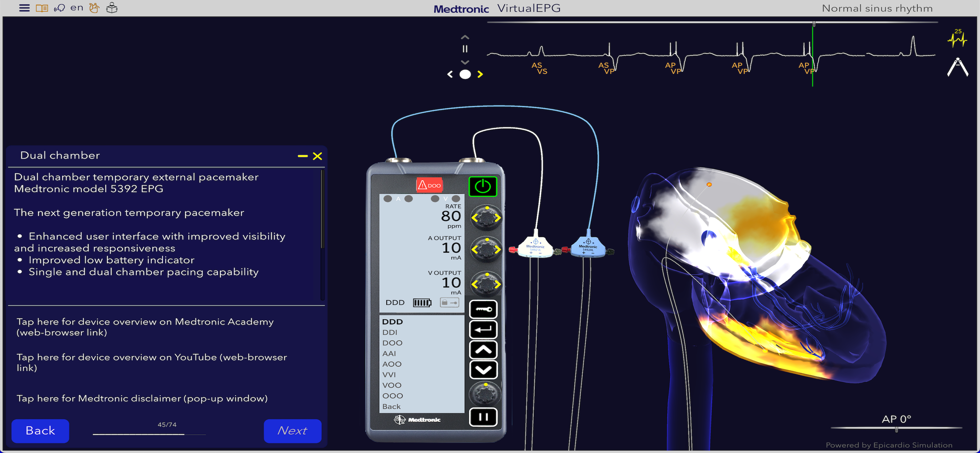
Task: Select the ECG caliper measurement tool
Action: point(957,67)
